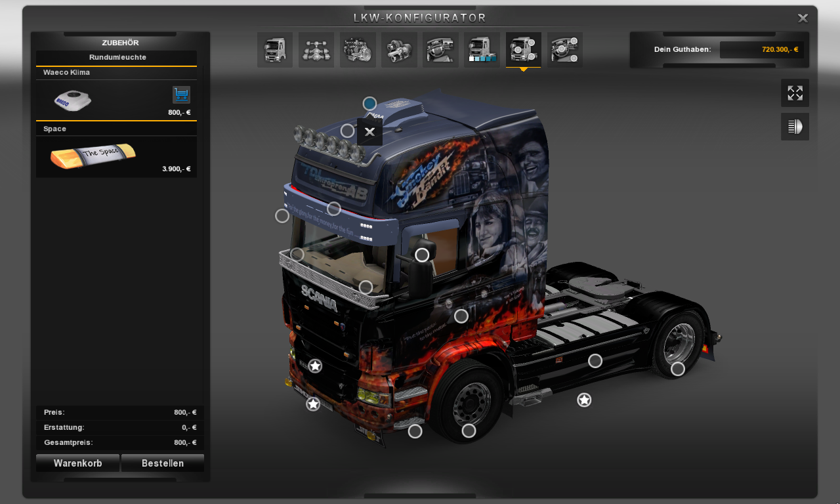Click the "Waeco Klima" item title
The height and width of the screenshot is (504, 840).
tap(66, 72)
